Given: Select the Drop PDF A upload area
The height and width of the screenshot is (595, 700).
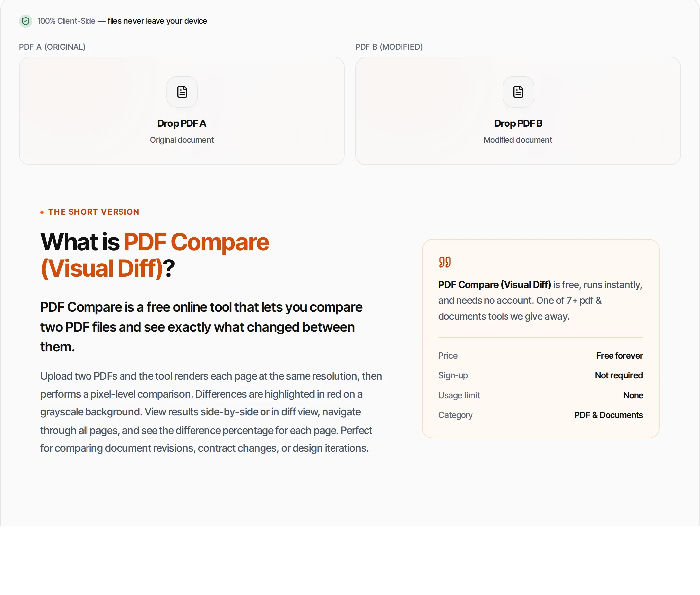Looking at the screenshot, I should pos(182,111).
